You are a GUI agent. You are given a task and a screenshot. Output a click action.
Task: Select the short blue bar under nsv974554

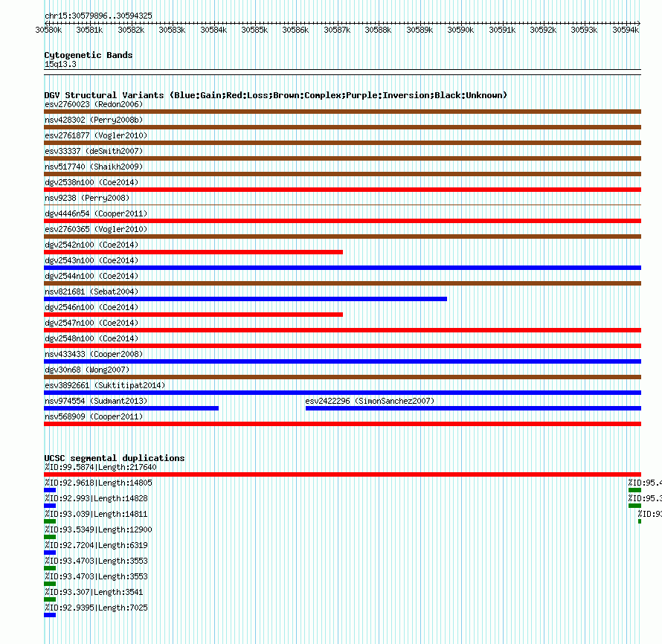click(132, 408)
